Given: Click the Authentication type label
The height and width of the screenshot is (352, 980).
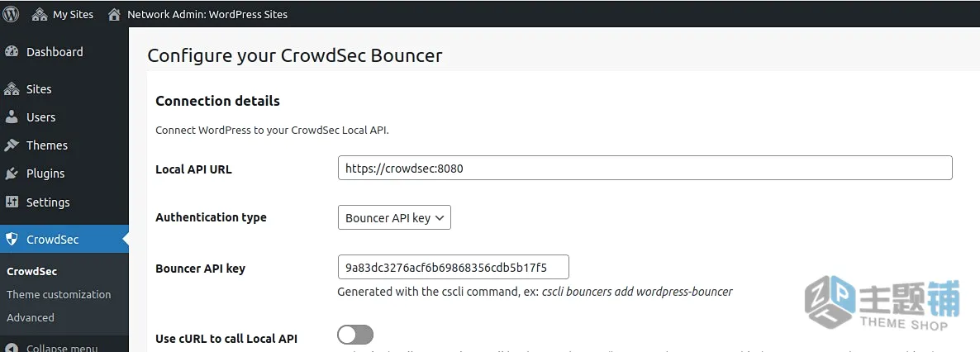Looking at the screenshot, I should [211, 217].
